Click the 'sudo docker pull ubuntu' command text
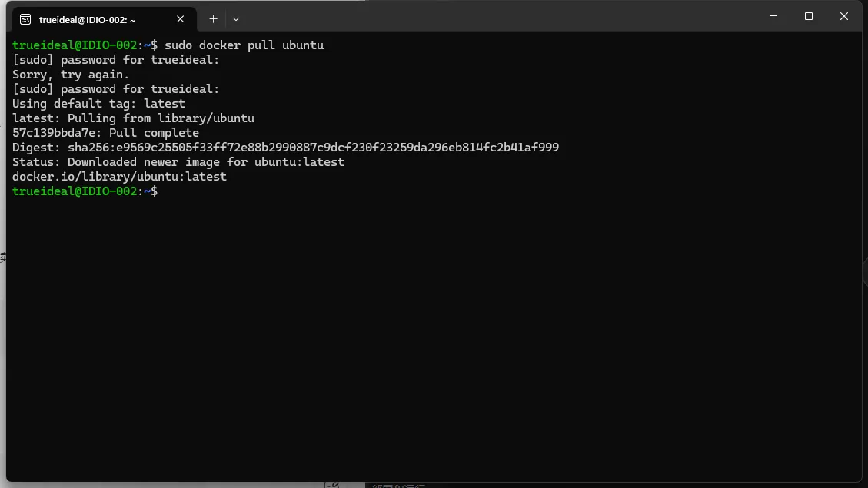The height and width of the screenshot is (488, 868). coord(244,45)
